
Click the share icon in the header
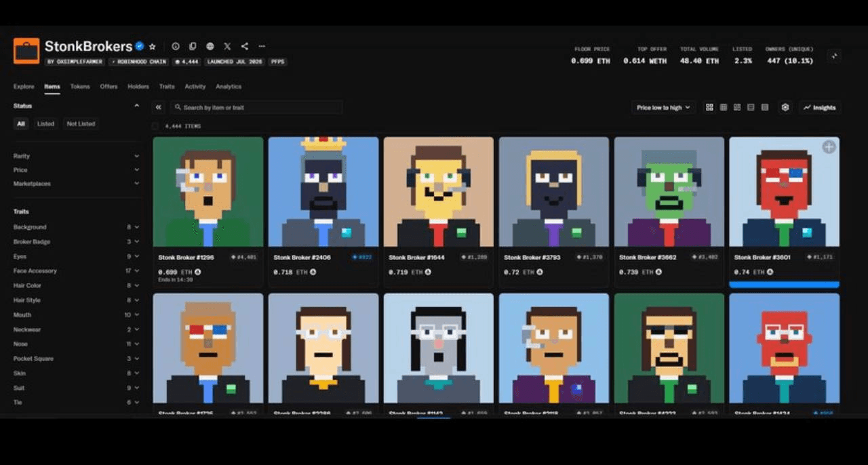(x=245, y=46)
